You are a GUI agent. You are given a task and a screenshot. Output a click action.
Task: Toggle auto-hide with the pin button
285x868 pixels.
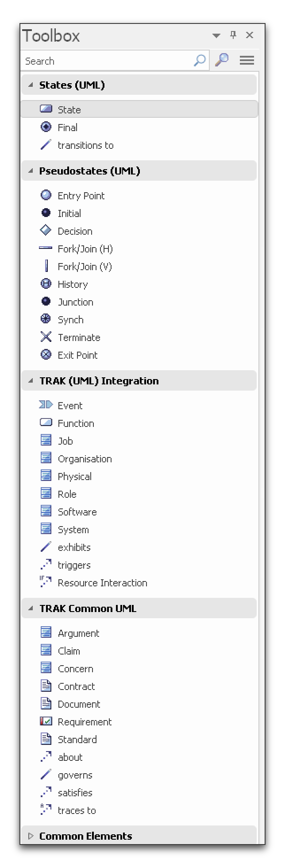[x=233, y=35]
